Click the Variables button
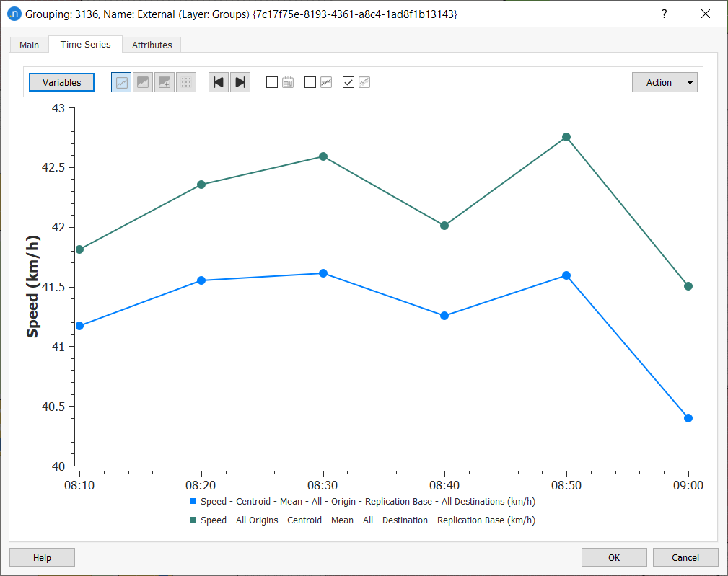 pos(61,82)
